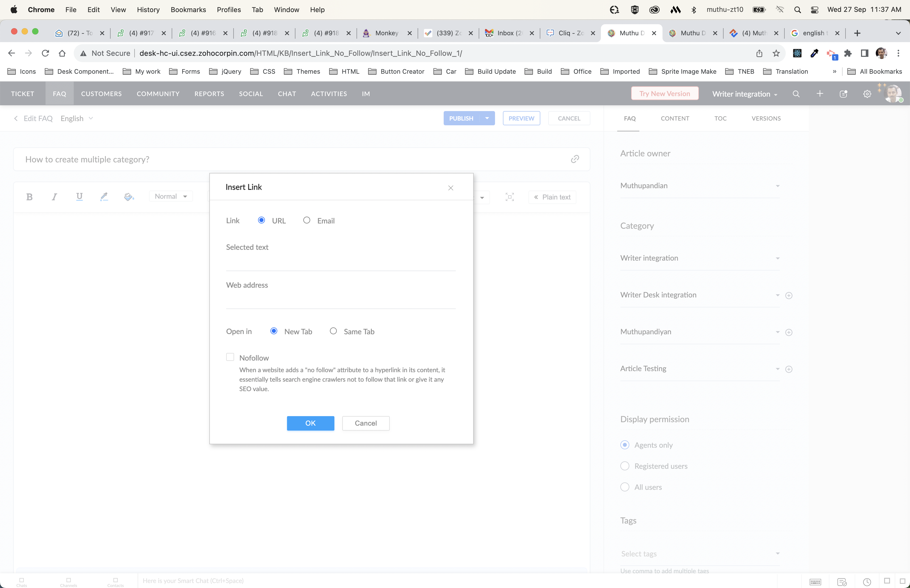Open the Normal paragraph style dropdown
The height and width of the screenshot is (588, 910).
pyautogui.click(x=171, y=196)
